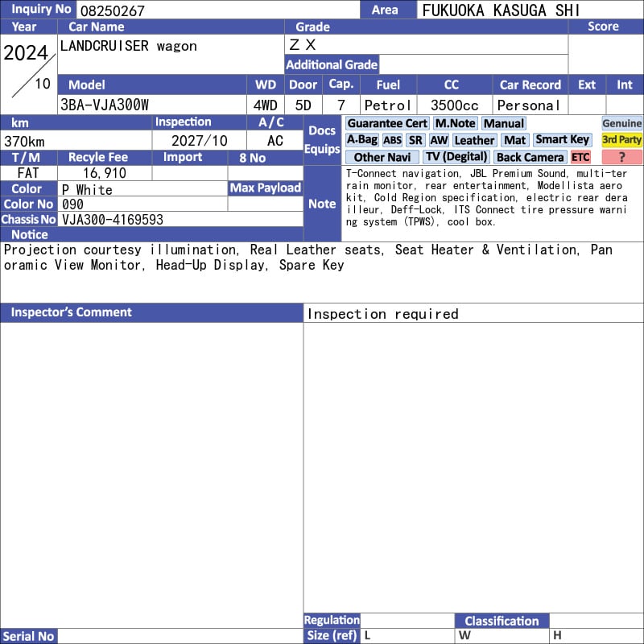Click the Area field FUKUOKA KASUGA SHI

[530, 10]
